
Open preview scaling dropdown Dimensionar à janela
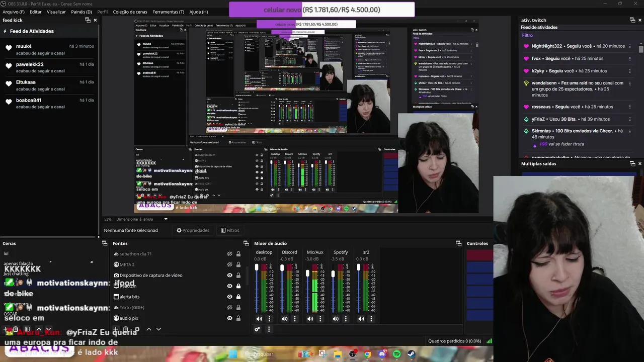[x=142, y=219]
